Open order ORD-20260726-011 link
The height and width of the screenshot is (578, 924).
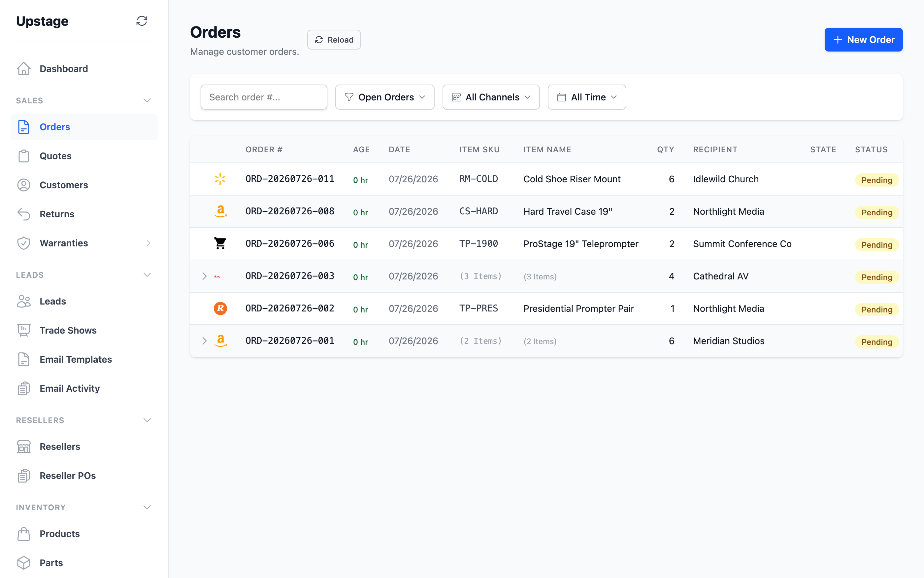coord(290,179)
